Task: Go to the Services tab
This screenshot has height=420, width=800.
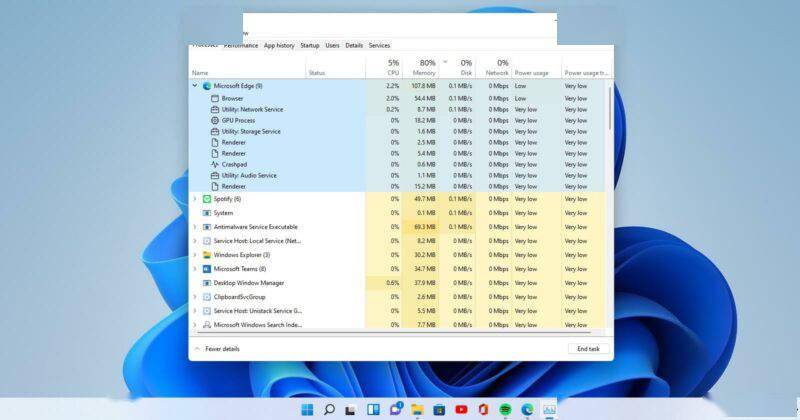Action: coord(379,46)
